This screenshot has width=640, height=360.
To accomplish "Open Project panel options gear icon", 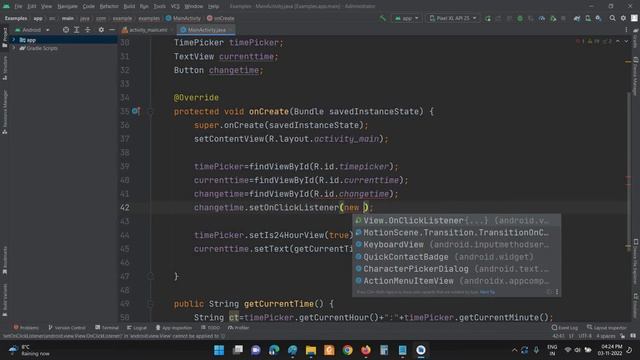I will 101,30.
